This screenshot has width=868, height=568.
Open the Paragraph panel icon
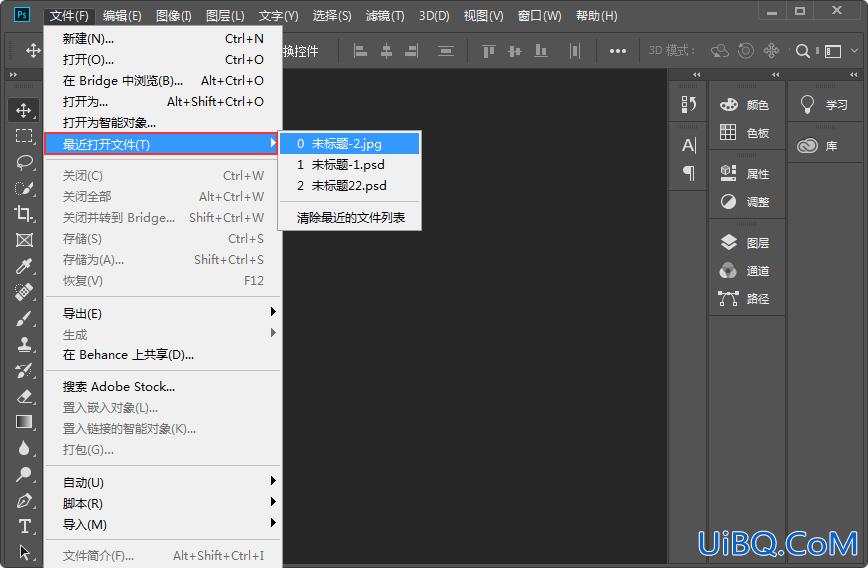coord(689,173)
